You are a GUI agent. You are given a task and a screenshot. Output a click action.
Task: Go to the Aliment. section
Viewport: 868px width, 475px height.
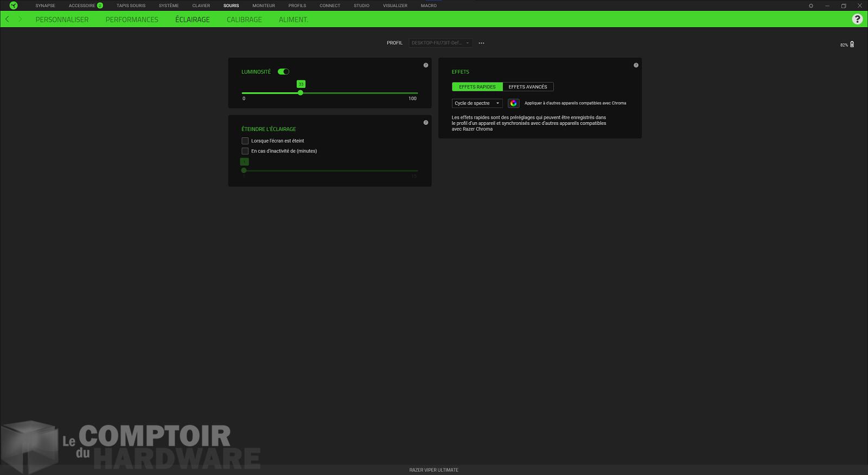(293, 20)
